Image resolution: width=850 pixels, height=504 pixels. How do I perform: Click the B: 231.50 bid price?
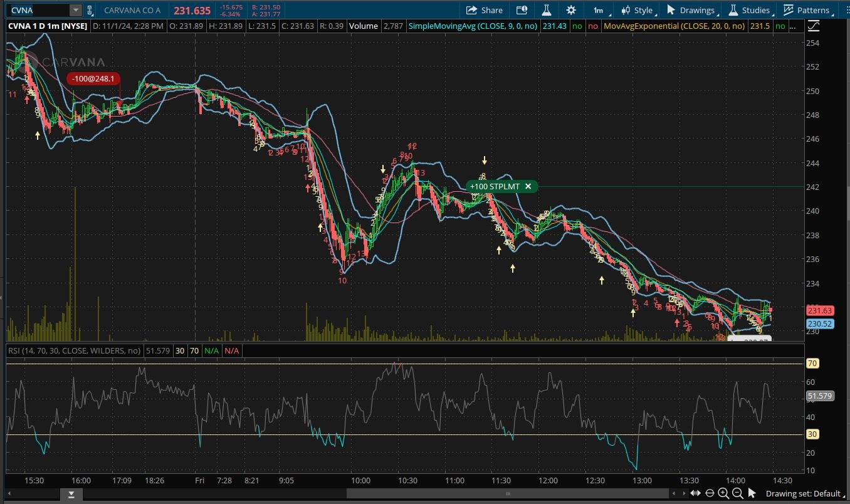coord(265,7)
